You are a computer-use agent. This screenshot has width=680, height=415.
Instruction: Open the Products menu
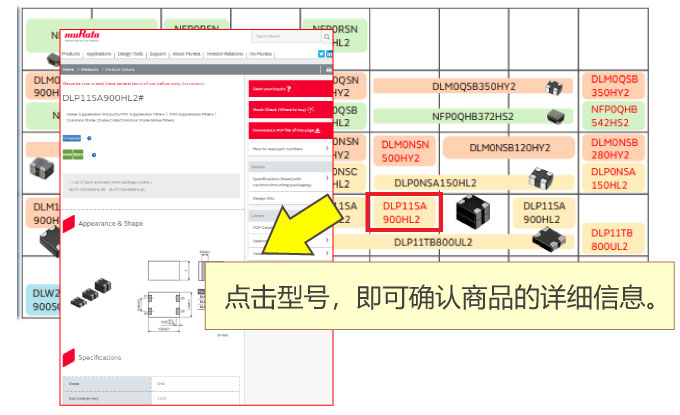click(71, 54)
